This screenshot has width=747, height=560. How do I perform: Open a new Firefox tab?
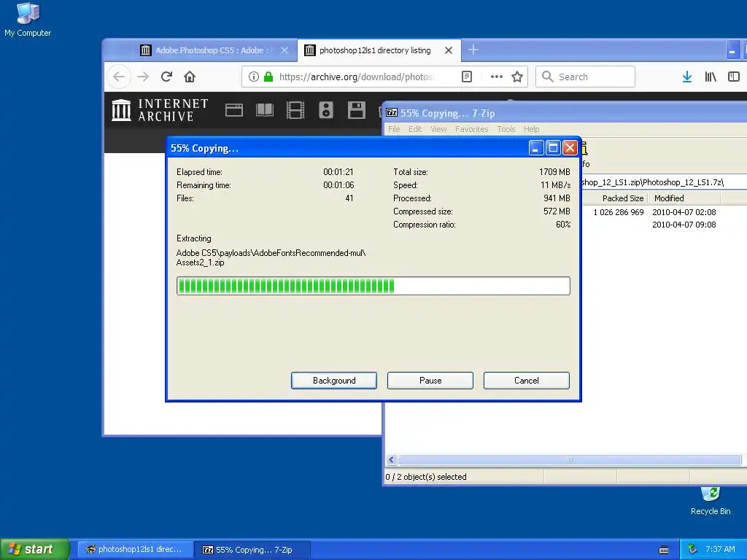[473, 50]
